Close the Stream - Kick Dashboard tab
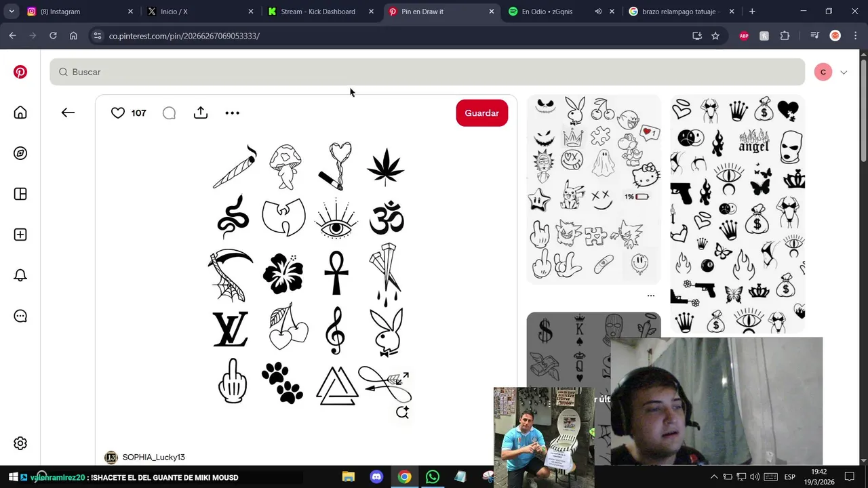Viewport: 868px width, 488px height. (371, 12)
